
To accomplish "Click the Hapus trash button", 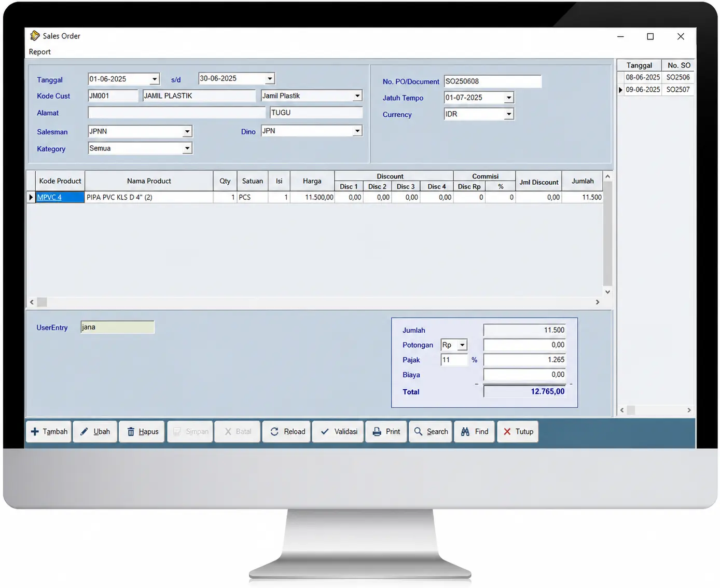I will [x=142, y=431].
